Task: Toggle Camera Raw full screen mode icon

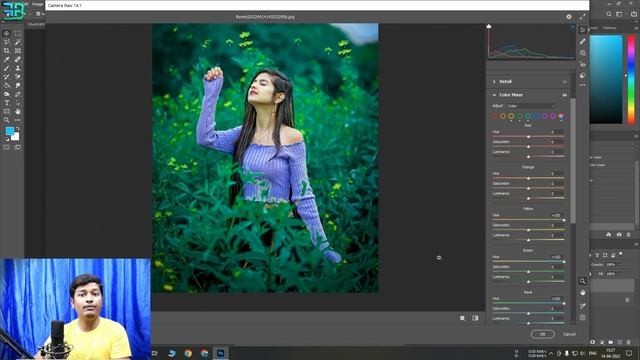Action: pyautogui.click(x=582, y=17)
